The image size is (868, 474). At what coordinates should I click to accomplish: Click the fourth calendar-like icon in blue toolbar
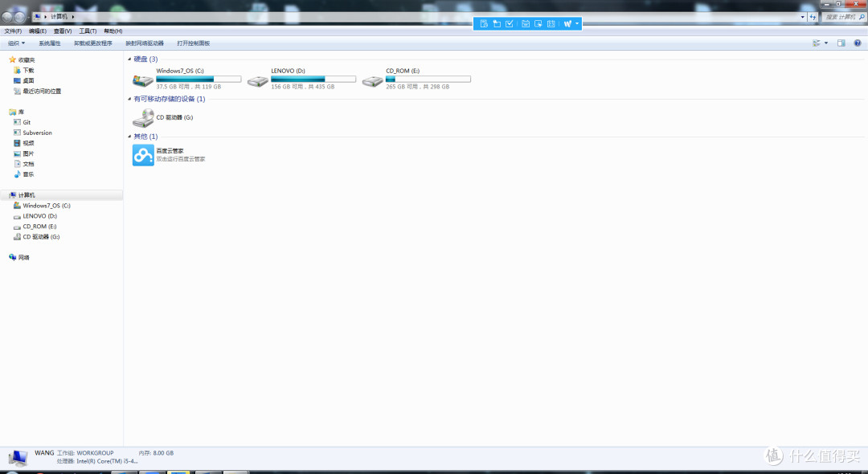click(526, 24)
